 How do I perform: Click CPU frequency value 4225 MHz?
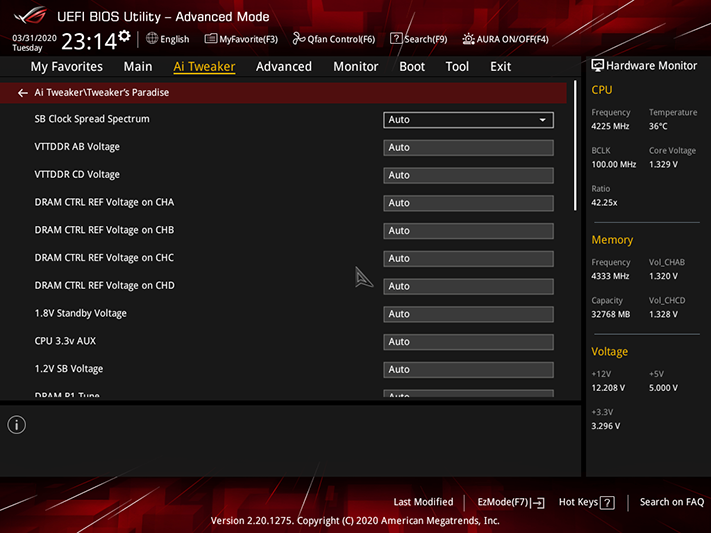tap(610, 127)
